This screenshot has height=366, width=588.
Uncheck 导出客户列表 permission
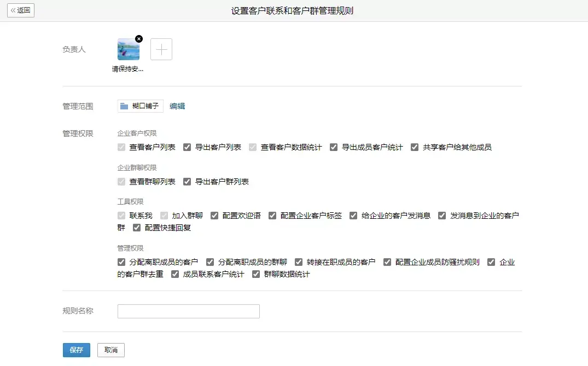[187, 147]
